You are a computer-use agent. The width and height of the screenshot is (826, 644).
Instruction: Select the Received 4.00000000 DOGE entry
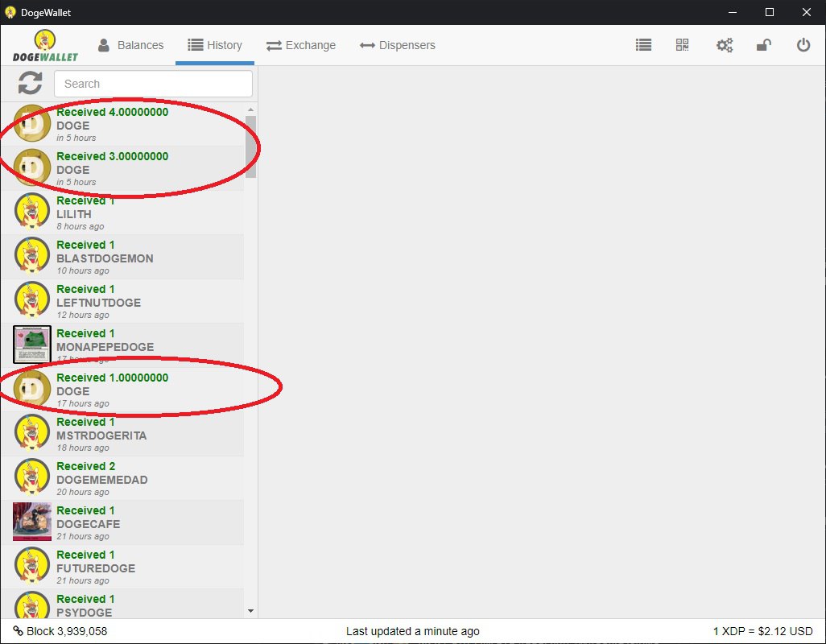[x=122, y=124]
